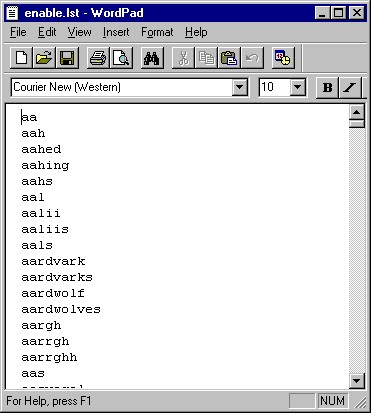Save the document with floppy disk icon

(67, 58)
